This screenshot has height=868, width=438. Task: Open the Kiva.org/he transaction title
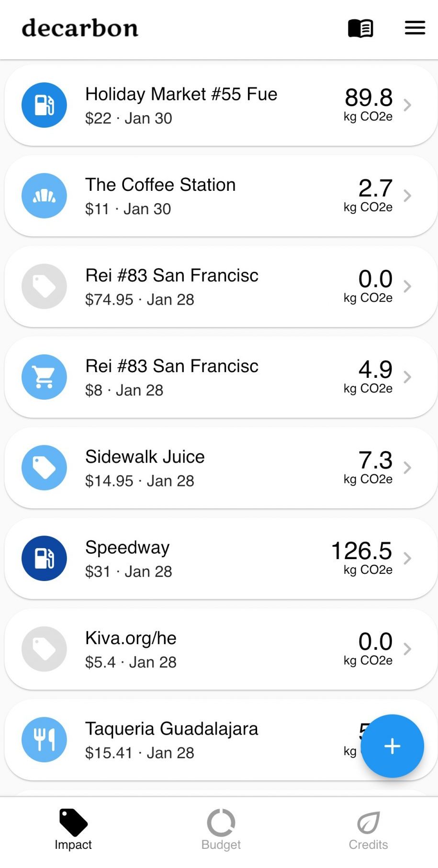pos(131,638)
